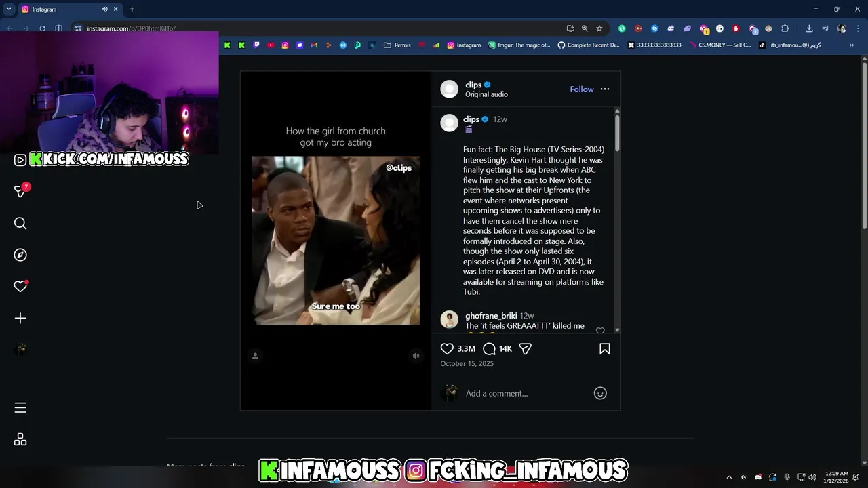
Task: Open the clips username in post header
Action: [x=473, y=85]
